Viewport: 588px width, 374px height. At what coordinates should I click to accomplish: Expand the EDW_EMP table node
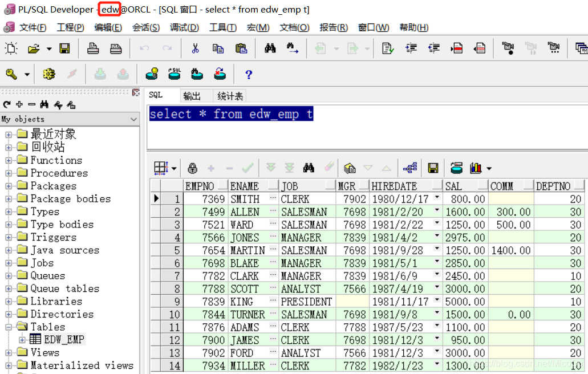click(22, 340)
